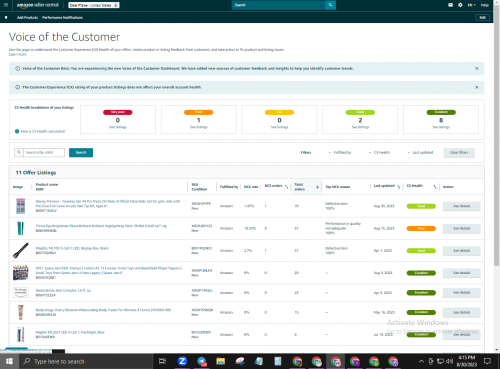
Task: Open File Explorer from the taskbar
Action: [220, 361]
